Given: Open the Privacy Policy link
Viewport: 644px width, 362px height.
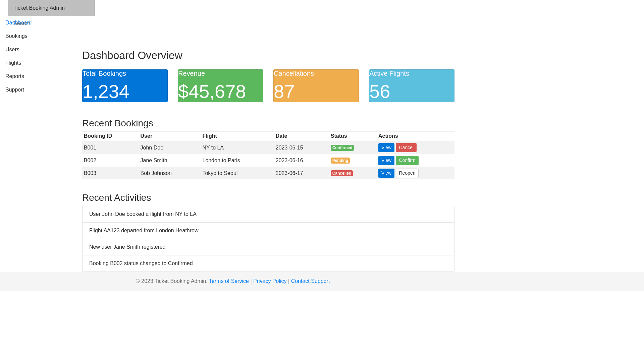Looking at the screenshot, I should click(270, 281).
